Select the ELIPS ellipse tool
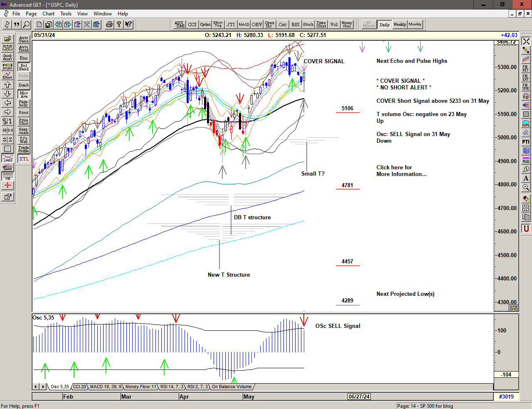The width and height of the screenshot is (532, 409). [526, 124]
